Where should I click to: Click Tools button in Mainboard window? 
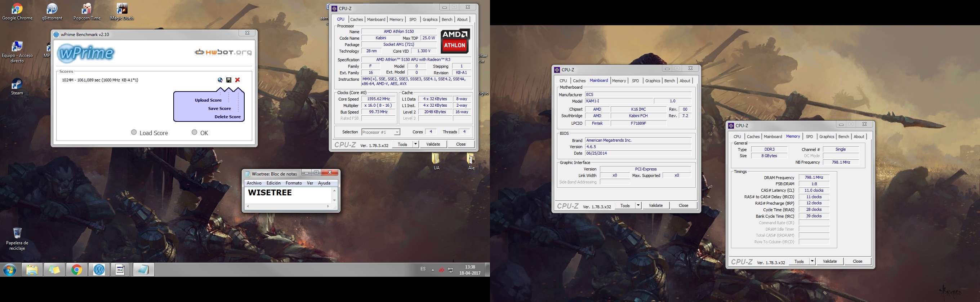click(x=625, y=205)
